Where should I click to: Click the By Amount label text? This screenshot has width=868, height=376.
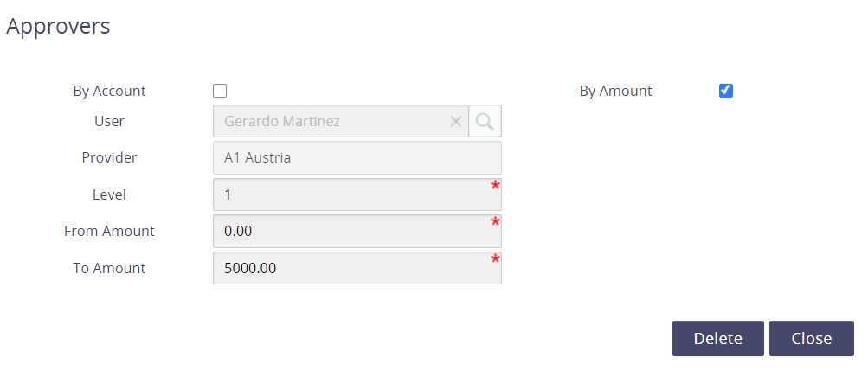[615, 91]
